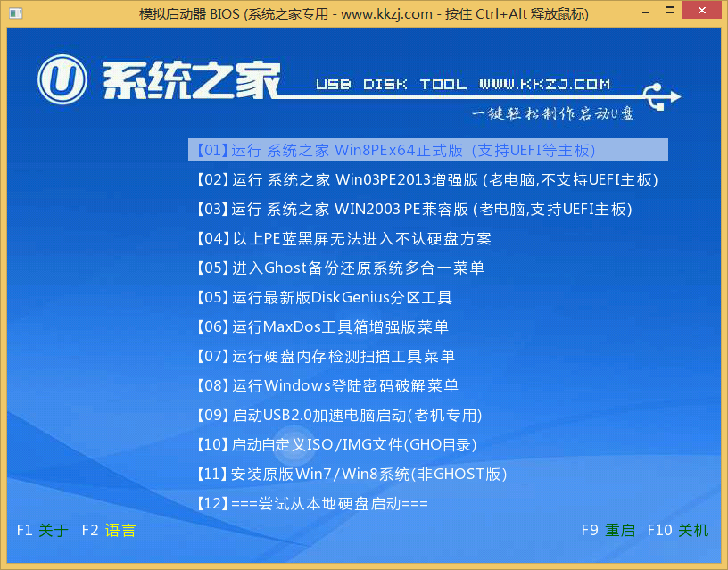
Task: Open the F1 关于 about screen
Action: (41, 530)
